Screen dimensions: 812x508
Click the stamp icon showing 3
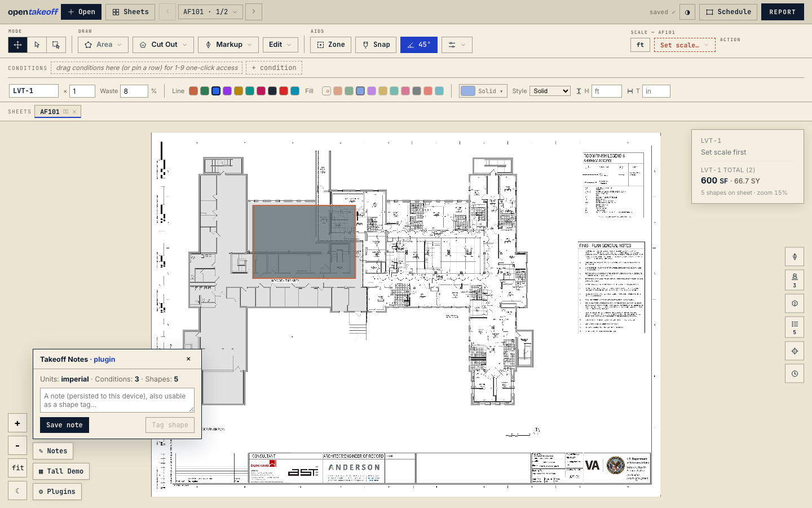tap(795, 280)
